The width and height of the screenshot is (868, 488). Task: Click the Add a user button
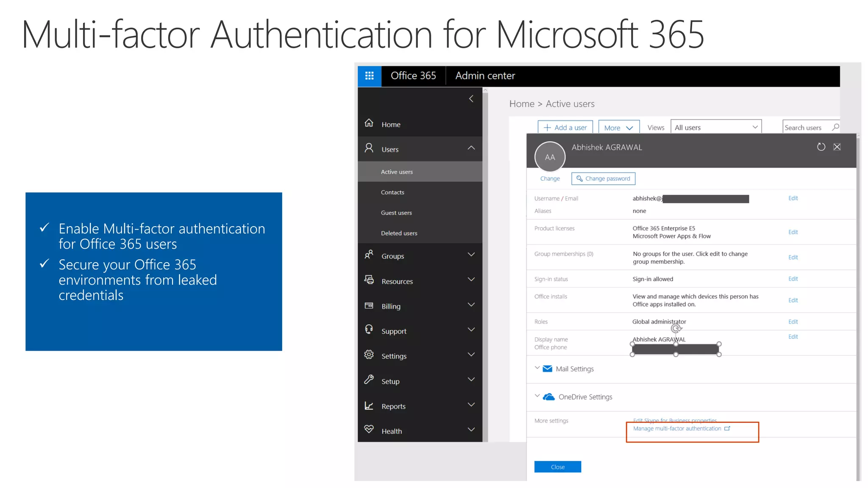tap(565, 128)
